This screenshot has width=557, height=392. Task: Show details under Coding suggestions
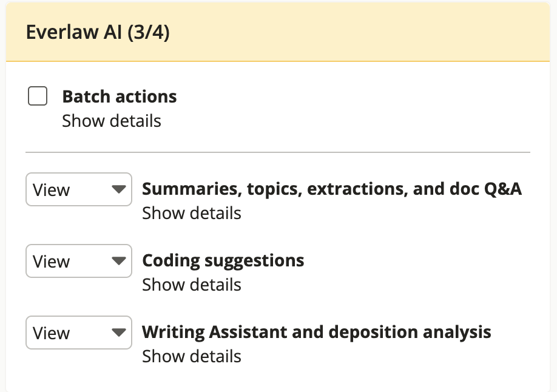(192, 285)
